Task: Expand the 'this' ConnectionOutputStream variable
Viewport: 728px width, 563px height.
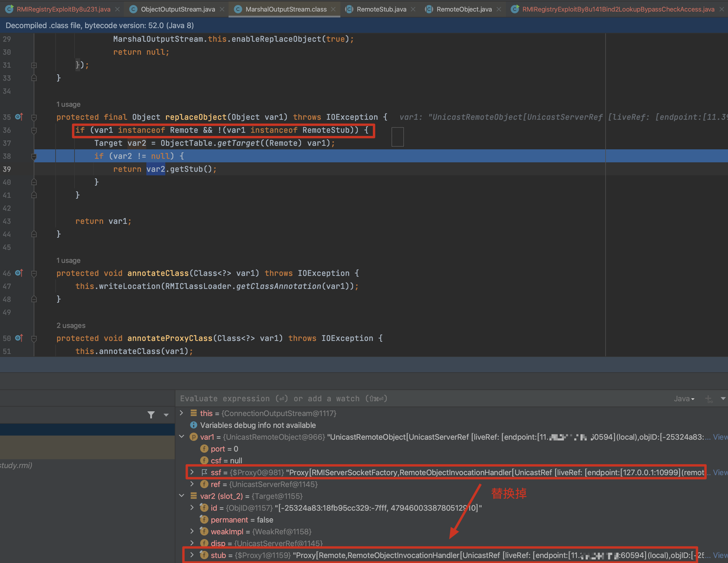Action: click(x=181, y=413)
